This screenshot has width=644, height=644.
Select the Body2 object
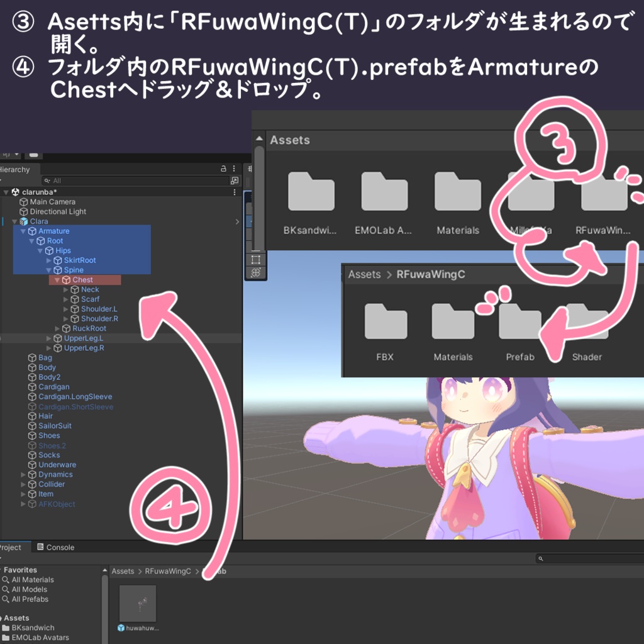(x=49, y=377)
